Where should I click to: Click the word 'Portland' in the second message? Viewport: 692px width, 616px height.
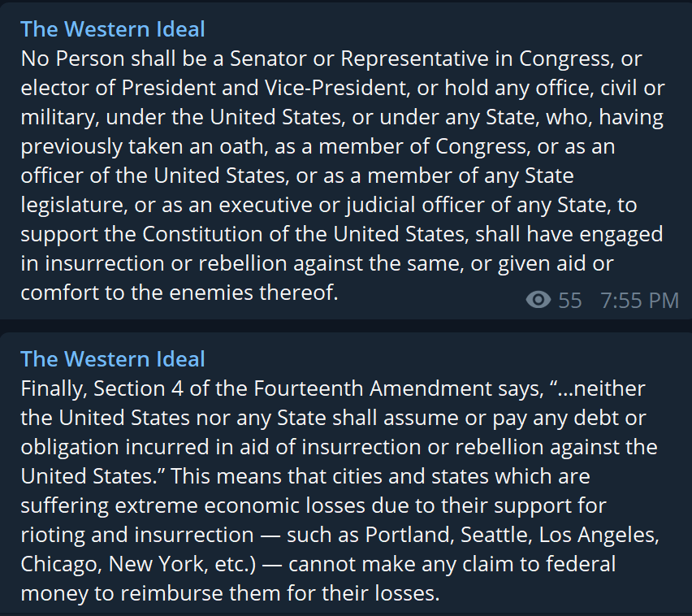pyautogui.click(x=409, y=535)
